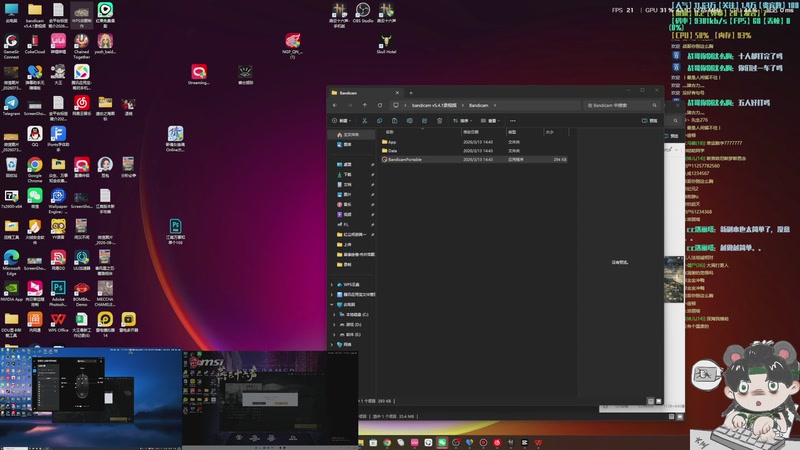Open Chained Together desktop shortcut

(x=82, y=46)
